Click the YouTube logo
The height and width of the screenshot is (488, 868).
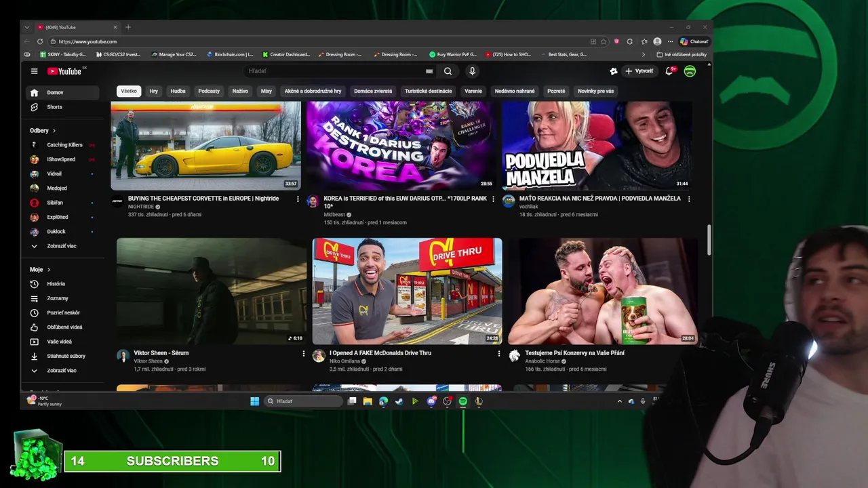64,71
